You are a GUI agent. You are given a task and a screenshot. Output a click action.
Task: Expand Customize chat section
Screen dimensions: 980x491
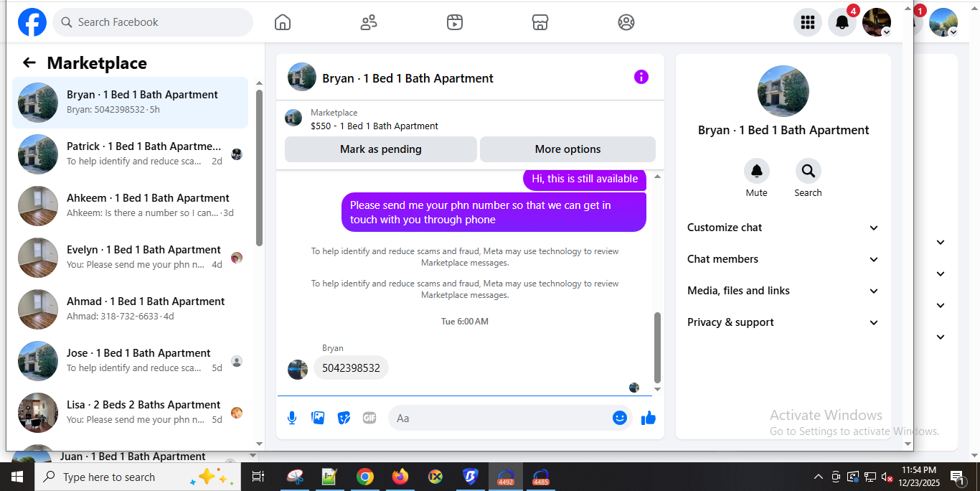pyautogui.click(x=783, y=228)
